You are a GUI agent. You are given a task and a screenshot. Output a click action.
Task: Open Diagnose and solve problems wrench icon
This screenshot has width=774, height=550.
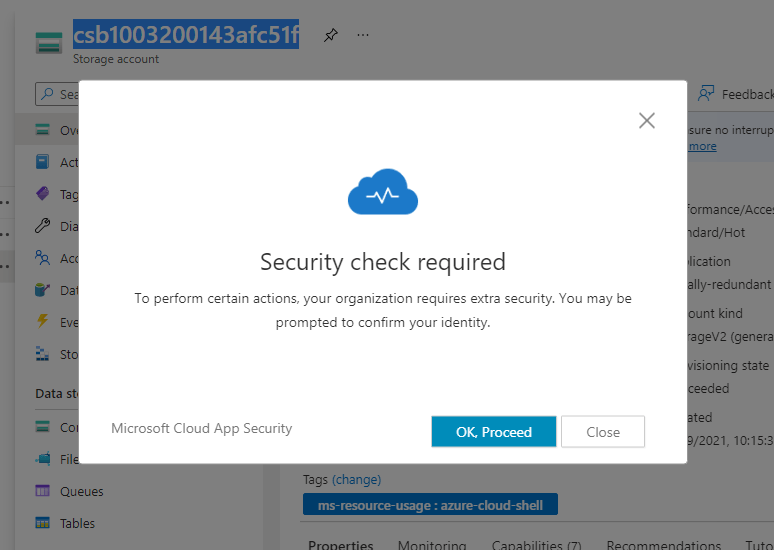click(42, 226)
